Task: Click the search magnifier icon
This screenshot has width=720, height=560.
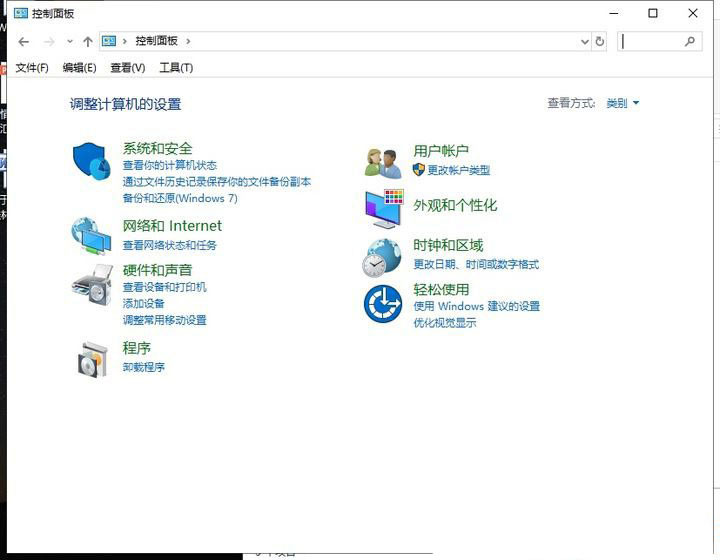Action: [x=690, y=41]
